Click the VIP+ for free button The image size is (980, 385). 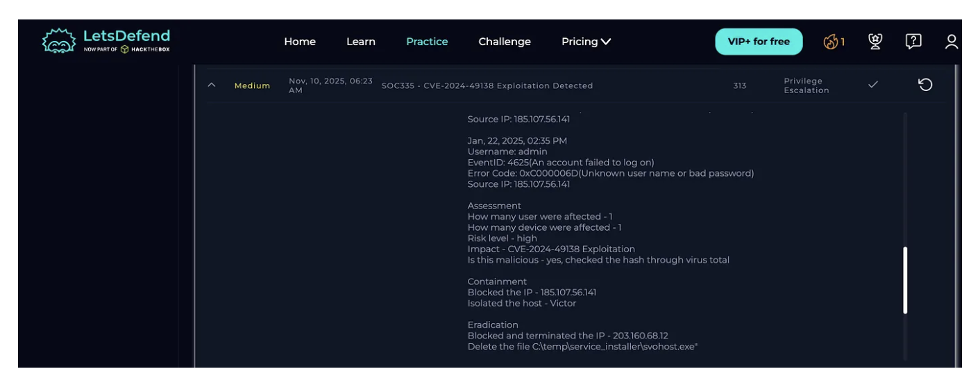pyautogui.click(x=759, y=42)
